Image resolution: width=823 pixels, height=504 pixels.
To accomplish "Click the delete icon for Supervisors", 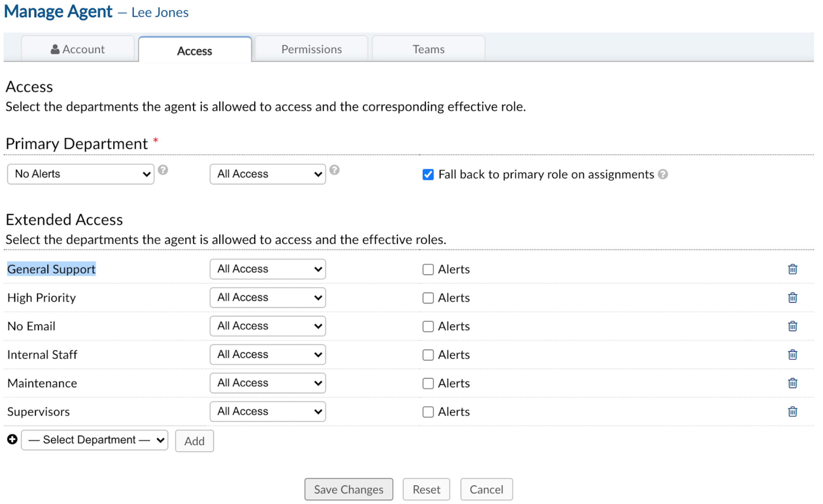I will pos(793,412).
